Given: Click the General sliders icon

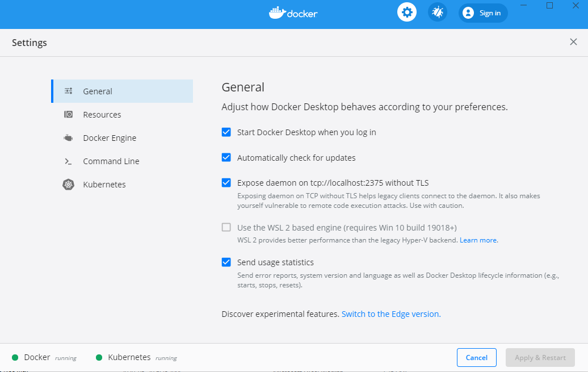Looking at the screenshot, I should pos(68,91).
